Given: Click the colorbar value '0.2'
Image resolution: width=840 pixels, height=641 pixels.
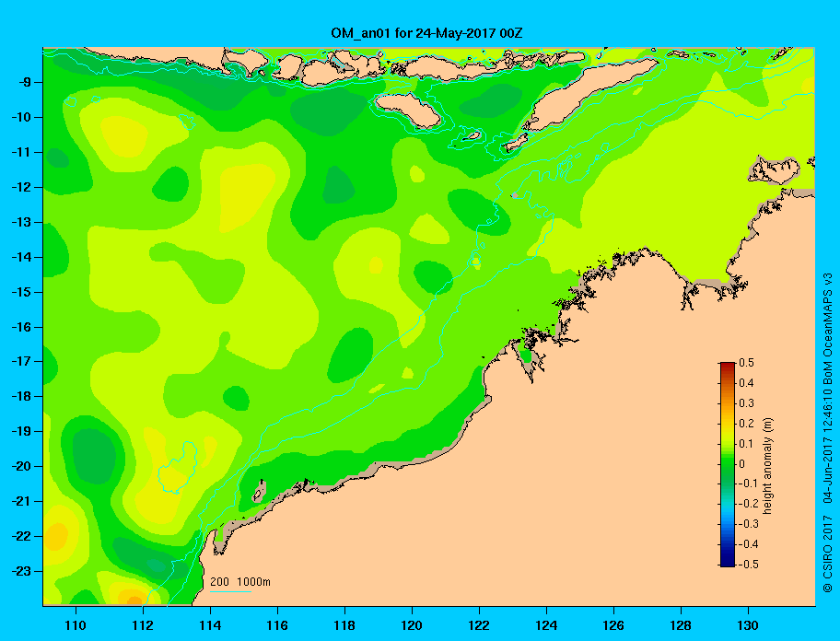Looking at the screenshot, I should 747,423.
